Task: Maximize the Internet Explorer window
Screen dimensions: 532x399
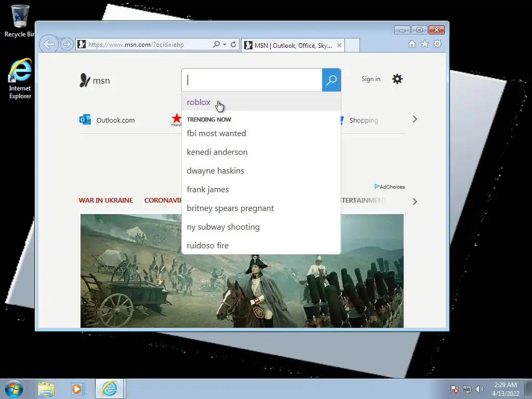Action: tap(419, 30)
